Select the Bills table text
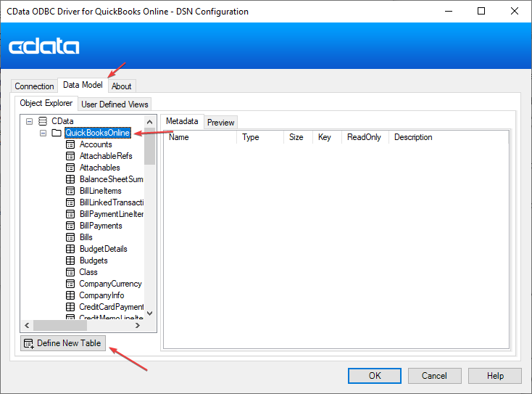 [x=86, y=237]
